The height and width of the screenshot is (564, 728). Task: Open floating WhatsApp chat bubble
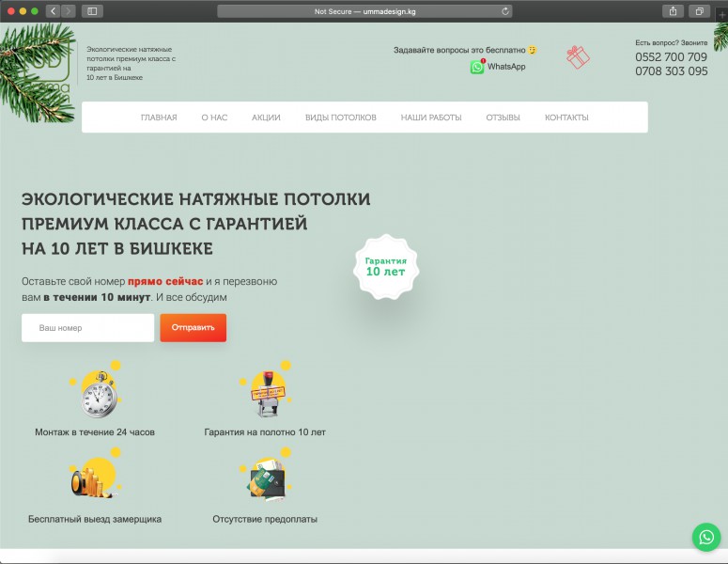tap(706, 538)
